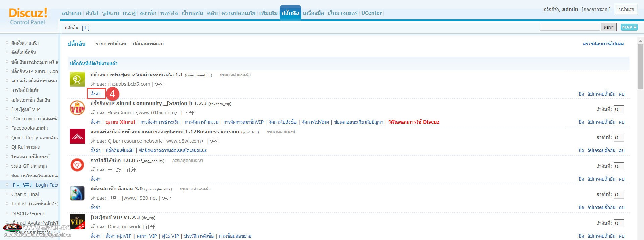This screenshot has width=644, height=240.
Task: Click the หน้าแรก button at top right
Action: 627,9
